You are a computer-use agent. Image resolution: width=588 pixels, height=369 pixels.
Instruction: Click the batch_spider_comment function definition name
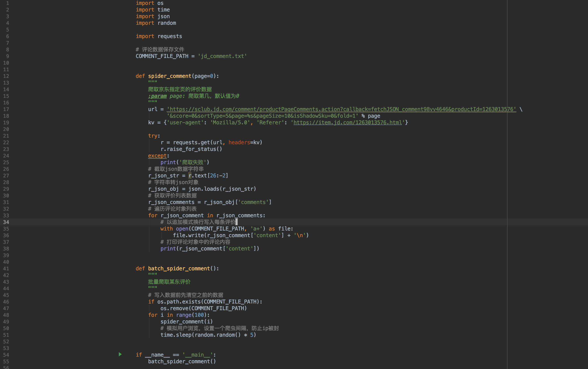coord(179,269)
